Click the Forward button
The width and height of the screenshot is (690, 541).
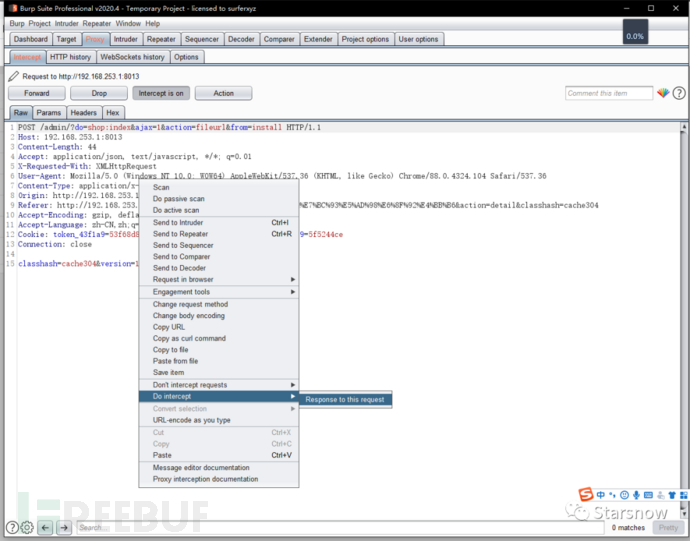[37, 93]
